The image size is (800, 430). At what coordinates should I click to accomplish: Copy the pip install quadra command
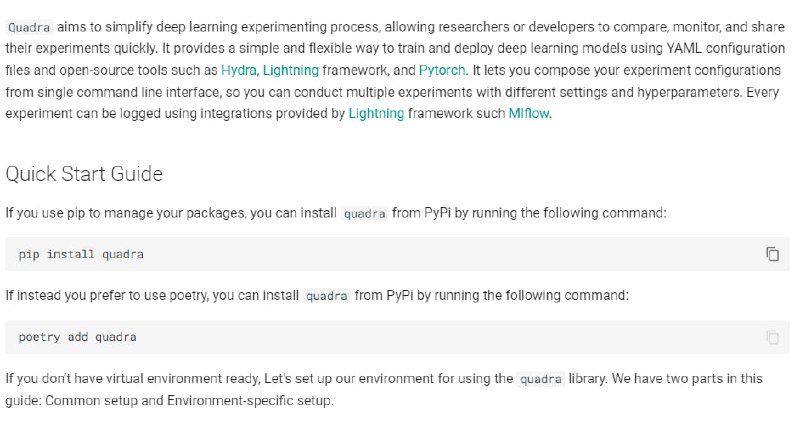772,254
